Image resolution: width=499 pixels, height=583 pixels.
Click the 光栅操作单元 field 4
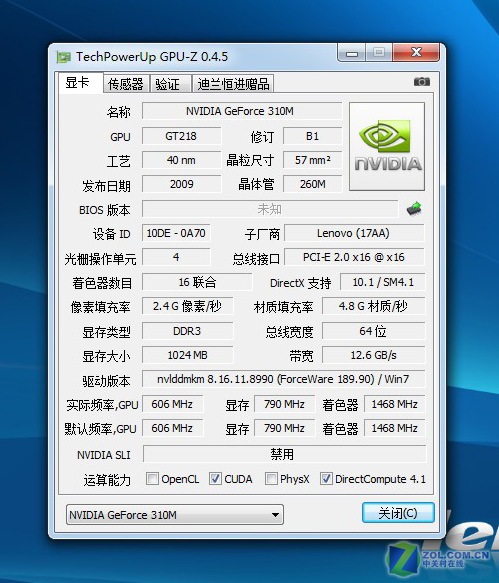click(176, 257)
